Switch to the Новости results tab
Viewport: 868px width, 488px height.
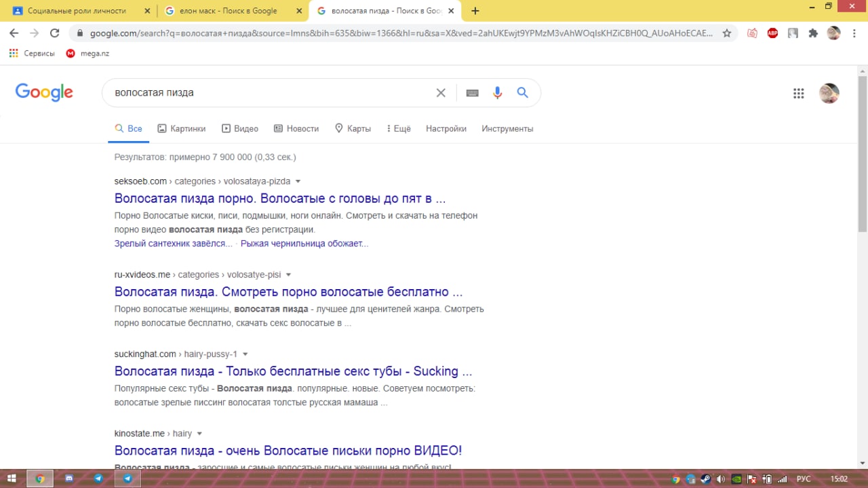tap(296, 128)
